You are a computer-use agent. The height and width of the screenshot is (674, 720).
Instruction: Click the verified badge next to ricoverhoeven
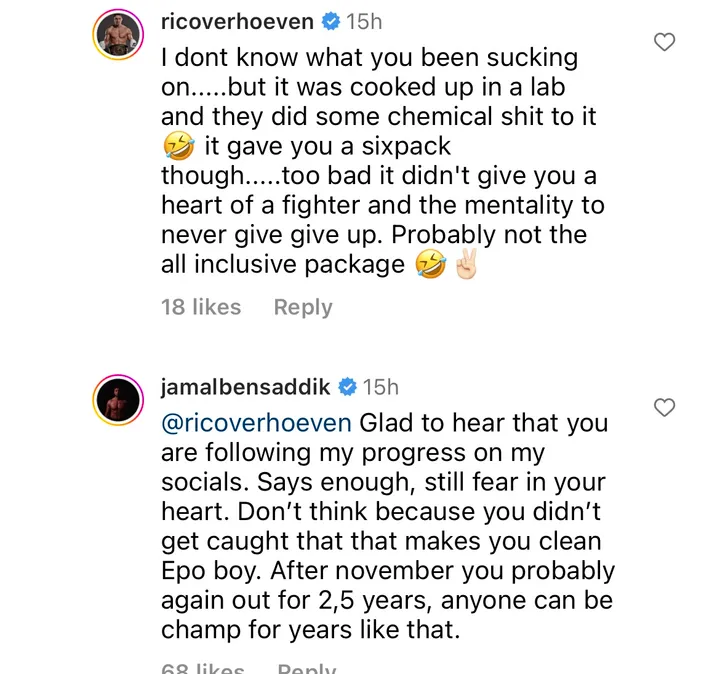point(329,21)
